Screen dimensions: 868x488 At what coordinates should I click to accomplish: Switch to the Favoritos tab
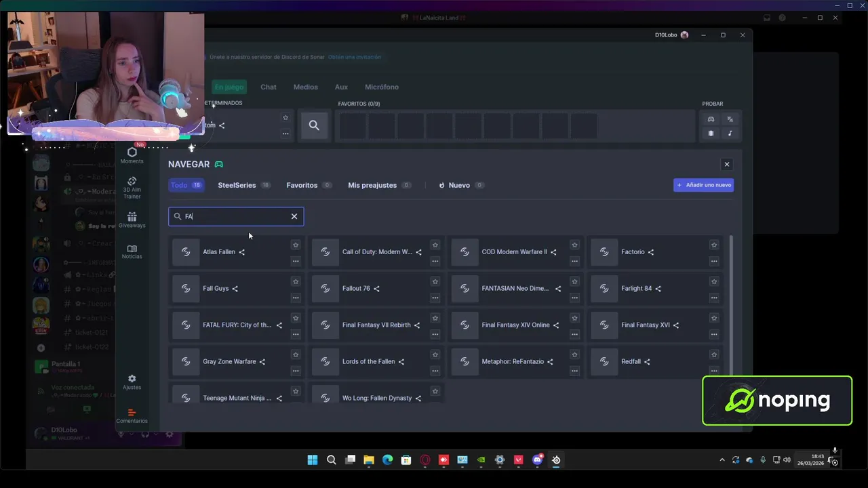[x=309, y=185]
